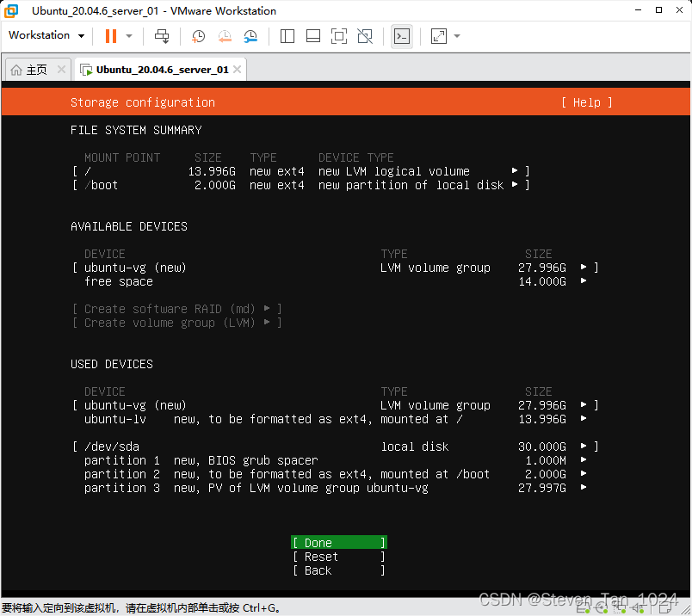Open the power options dropdown beside the pause icon

click(129, 36)
